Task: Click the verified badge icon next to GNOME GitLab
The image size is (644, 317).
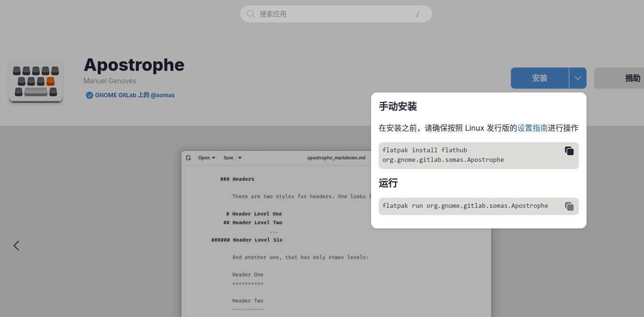Action: 89,95
